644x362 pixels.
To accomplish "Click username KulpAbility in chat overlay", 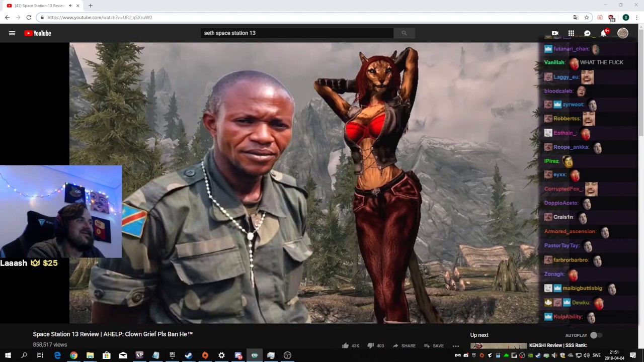I will point(568,317).
